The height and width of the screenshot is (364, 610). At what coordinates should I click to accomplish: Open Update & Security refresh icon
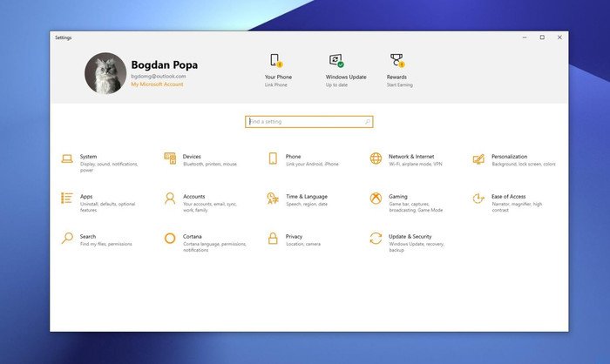pos(376,238)
